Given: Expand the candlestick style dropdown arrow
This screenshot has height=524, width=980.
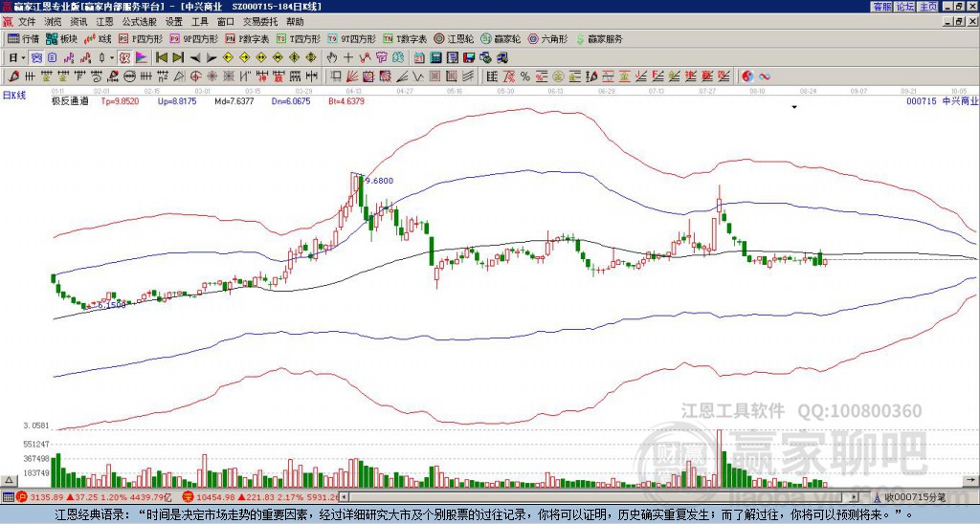Looking at the screenshot, I should [112, 58].
